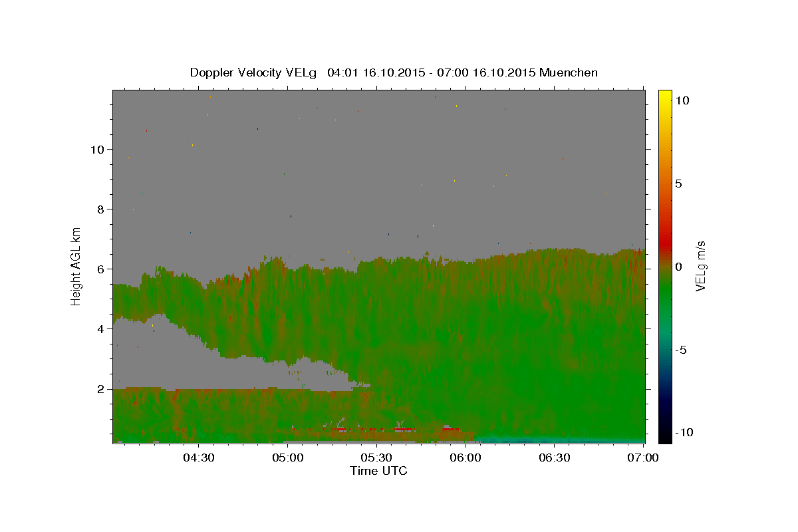The width and height of the screenshot is (798, 532).
Task: Click the colorbar value 0
Action: click(678, 267)
